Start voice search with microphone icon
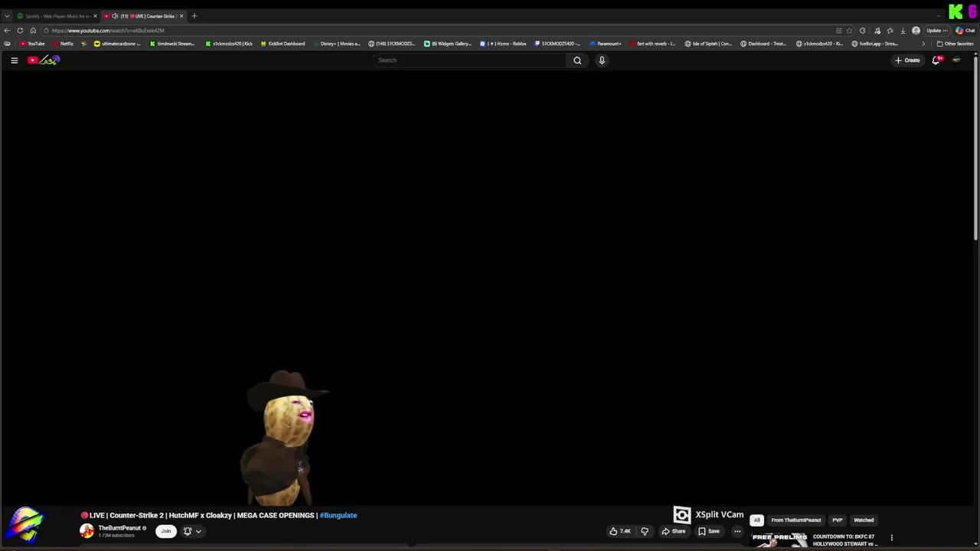The height and width of the screenshot is (551, 980). 602,60
